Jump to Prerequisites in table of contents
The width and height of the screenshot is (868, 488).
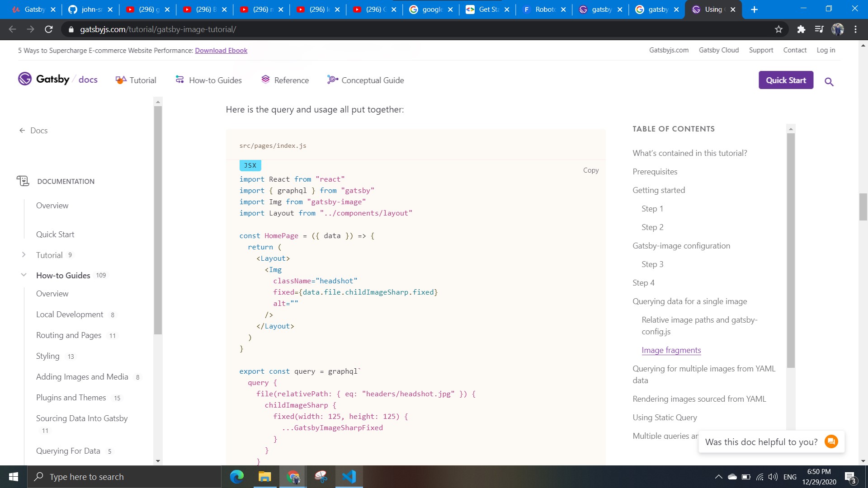[655, 172]
